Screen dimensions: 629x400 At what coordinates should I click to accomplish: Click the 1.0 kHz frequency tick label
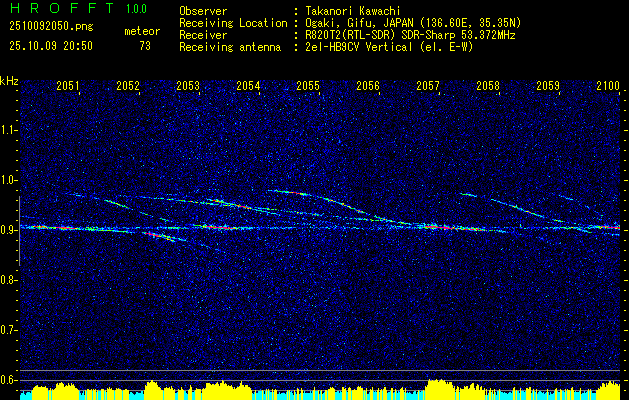[8, 180]
